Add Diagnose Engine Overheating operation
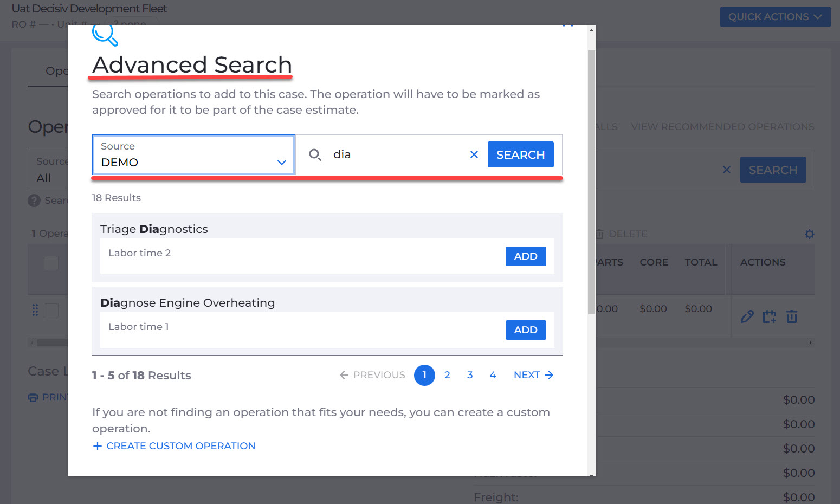Viewport: 840px width, 504px height. tap(526, 330)
